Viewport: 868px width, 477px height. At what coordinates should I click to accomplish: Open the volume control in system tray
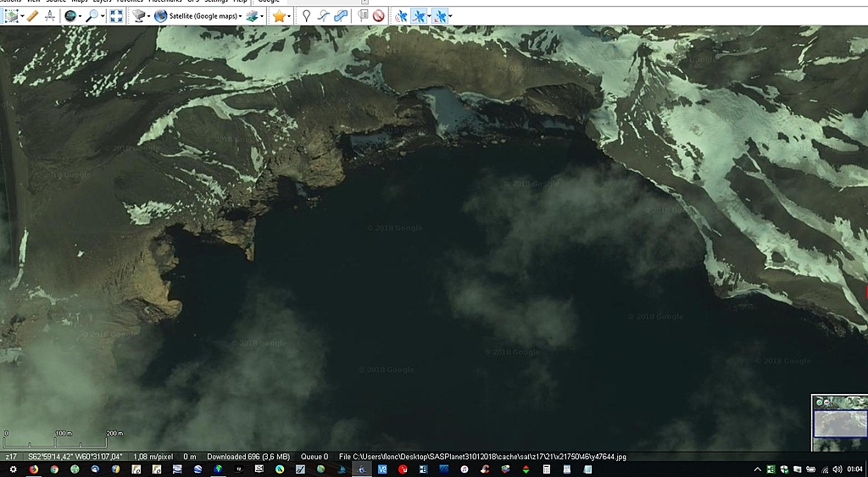(837, 469)
